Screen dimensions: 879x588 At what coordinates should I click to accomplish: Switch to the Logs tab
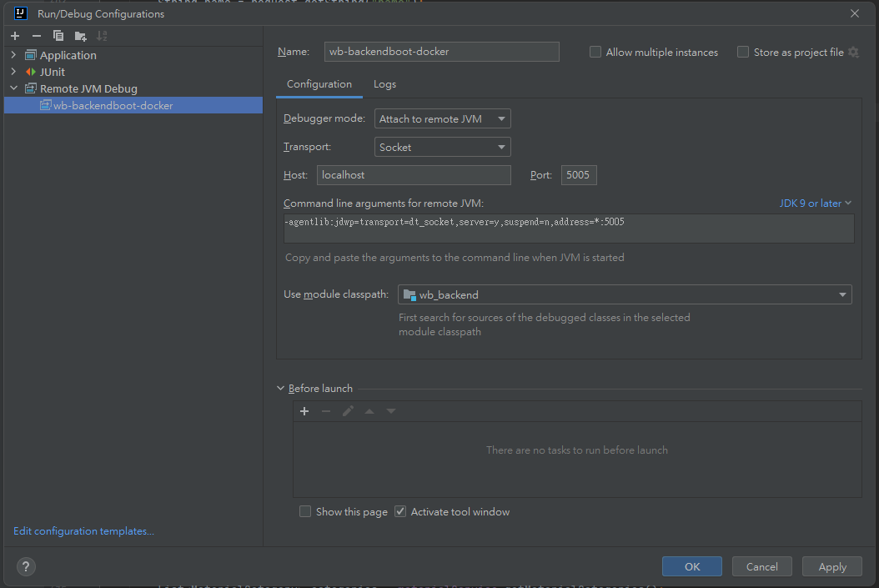pos(384,84)
